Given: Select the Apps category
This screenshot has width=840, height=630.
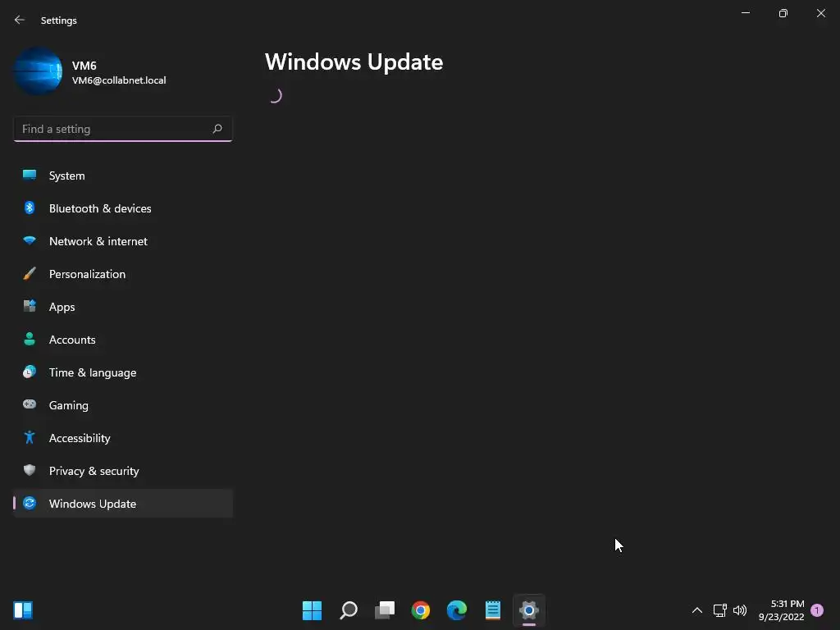Looking at the screenshot, I should click(x=123, y=307).
